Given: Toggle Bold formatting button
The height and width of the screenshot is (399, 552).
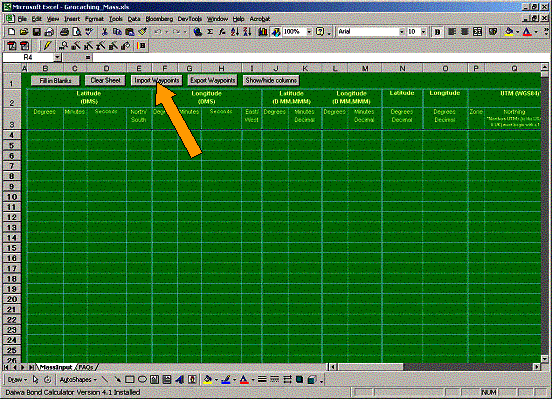Looking at the screenshot, I should 437,32.
